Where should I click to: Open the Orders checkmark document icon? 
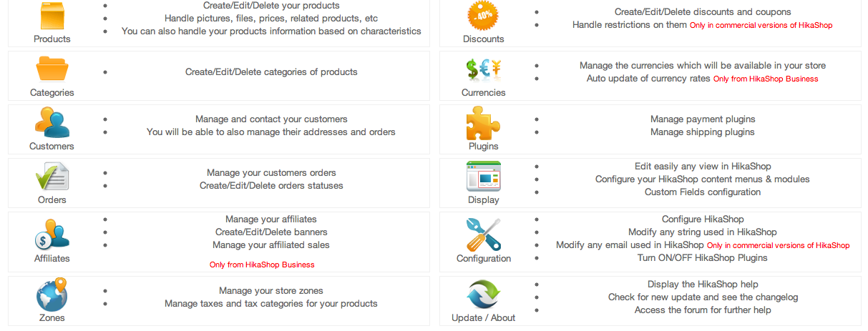point(52,177)
